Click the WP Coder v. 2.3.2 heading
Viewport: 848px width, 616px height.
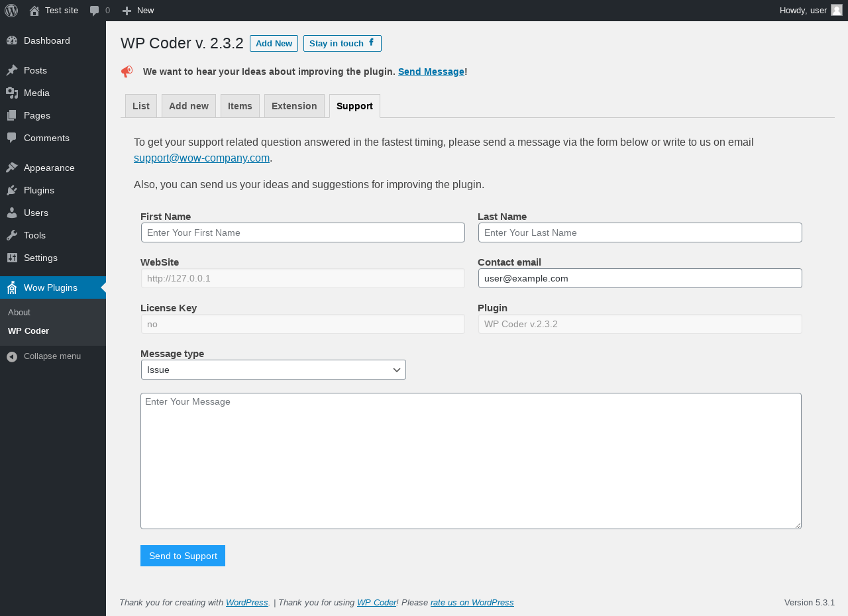click(x=182, y=43)
